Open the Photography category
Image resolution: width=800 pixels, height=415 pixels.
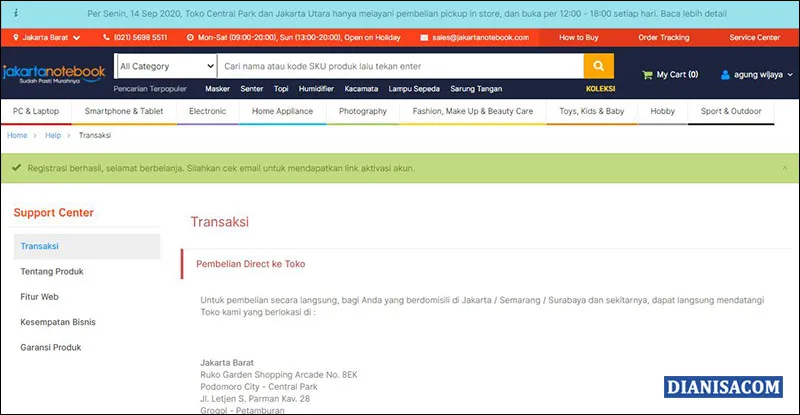point(363,111)
